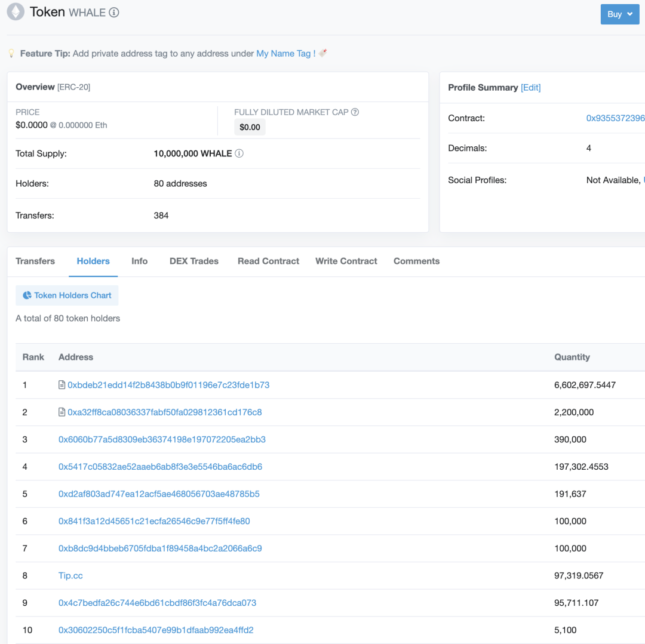Go to the Comments tab
645x644 pixels.
416,261
